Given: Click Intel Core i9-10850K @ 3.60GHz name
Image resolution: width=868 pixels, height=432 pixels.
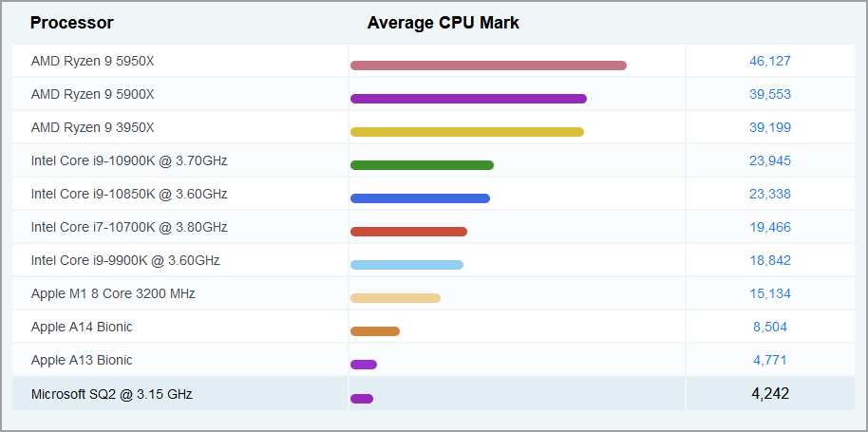Looking at the screenshot, I should point(129,194).
